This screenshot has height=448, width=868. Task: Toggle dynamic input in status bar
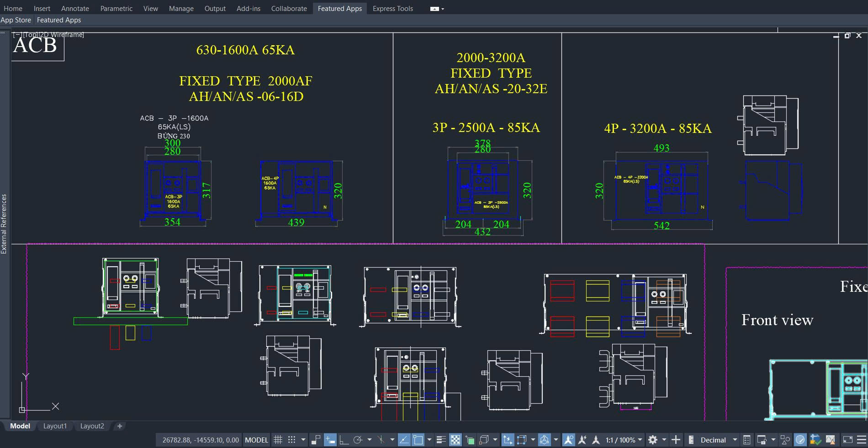tap(330, 440)
